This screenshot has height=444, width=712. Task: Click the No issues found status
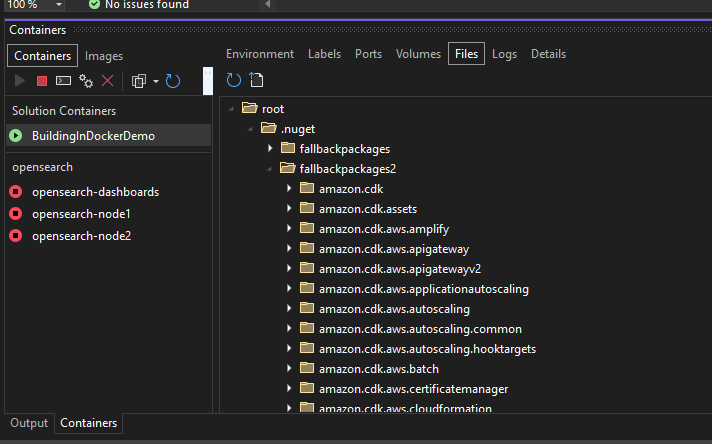pos(147,5)
